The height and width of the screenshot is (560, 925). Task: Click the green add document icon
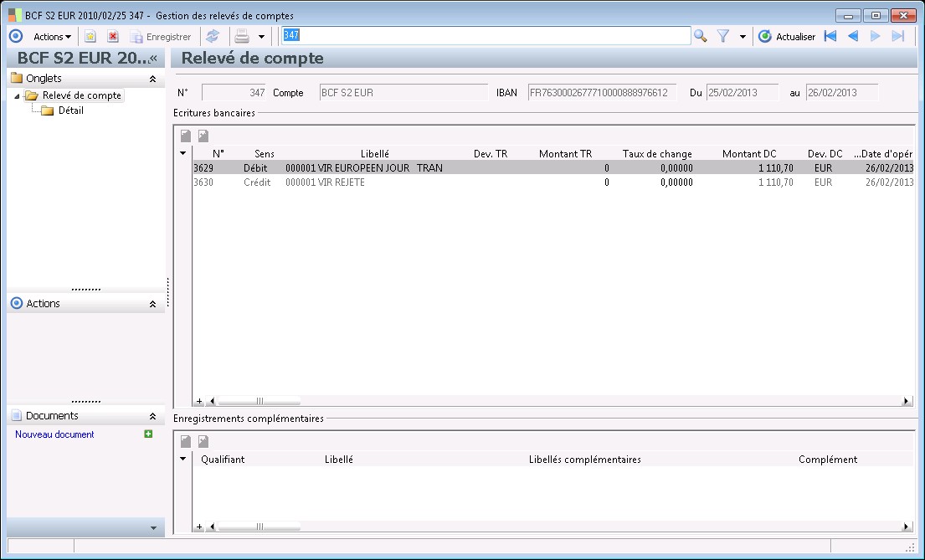point(148,434)
